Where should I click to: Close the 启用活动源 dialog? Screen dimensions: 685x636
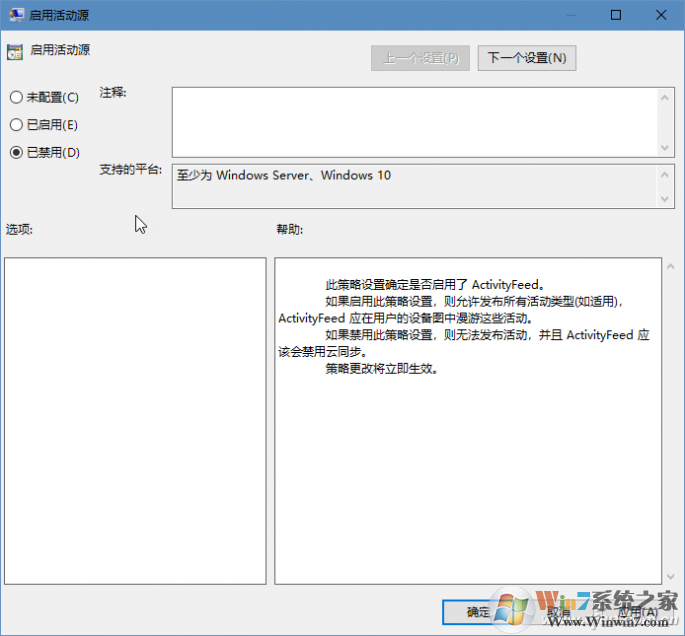[661, 15]
